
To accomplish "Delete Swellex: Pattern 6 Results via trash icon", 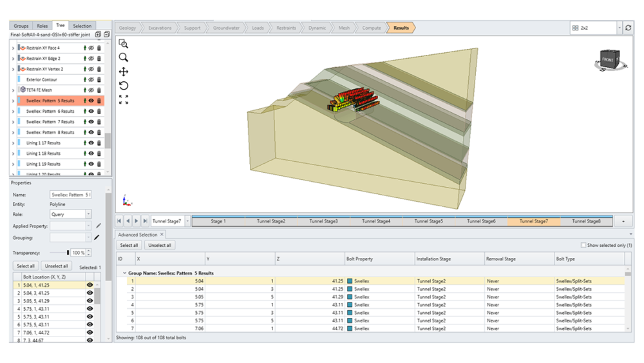I will coord(99,111).
